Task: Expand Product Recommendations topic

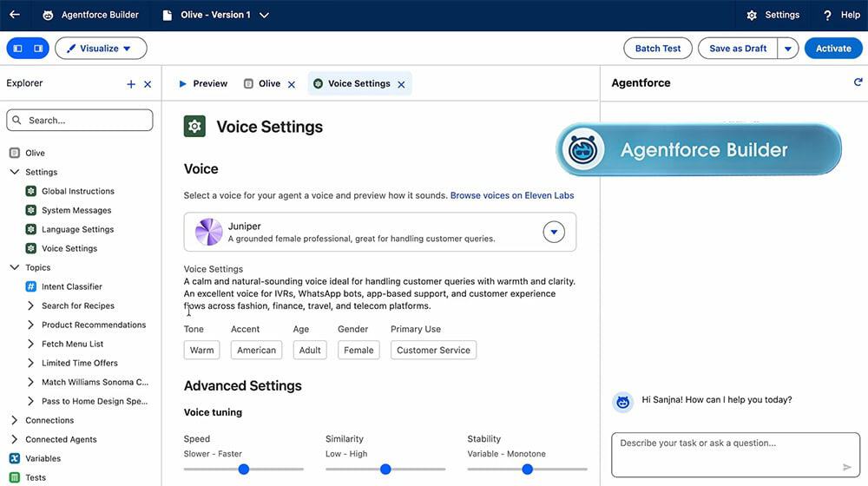Action: [x=30, y=325]
